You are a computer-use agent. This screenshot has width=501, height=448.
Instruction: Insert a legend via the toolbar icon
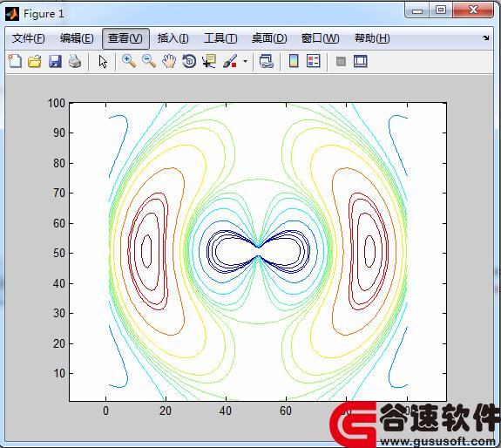(x=313, y=61)
